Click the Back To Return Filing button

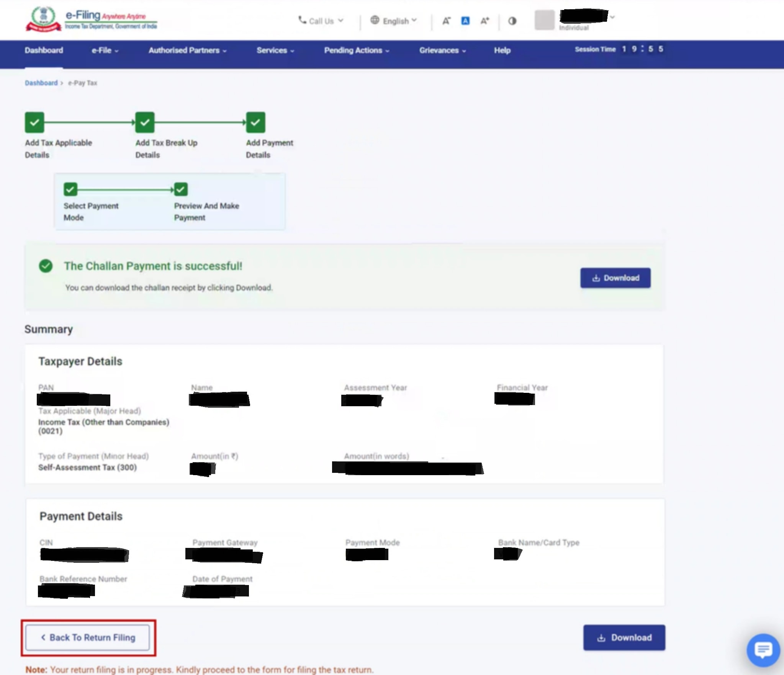[x=88, y=637]
